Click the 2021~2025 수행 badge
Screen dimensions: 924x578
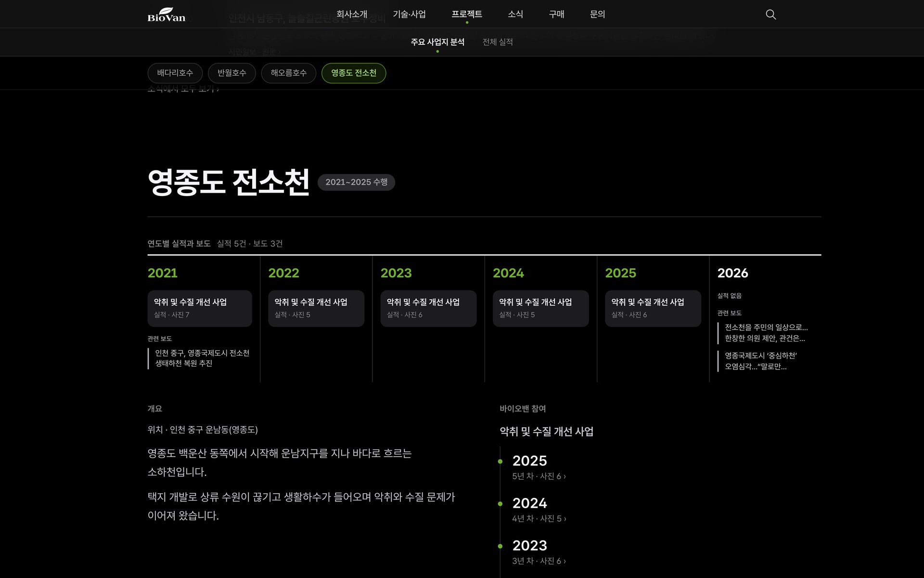(x=356, y=182)
